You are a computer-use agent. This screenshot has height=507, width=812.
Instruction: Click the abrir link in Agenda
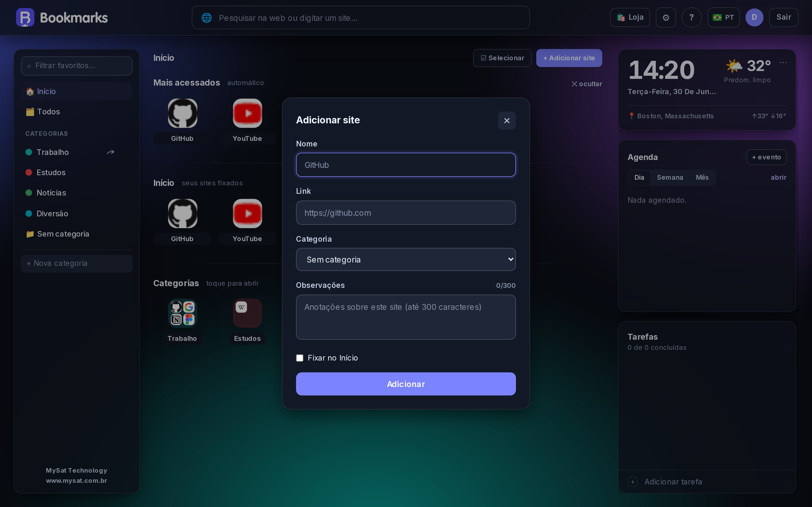click(778, 177)
